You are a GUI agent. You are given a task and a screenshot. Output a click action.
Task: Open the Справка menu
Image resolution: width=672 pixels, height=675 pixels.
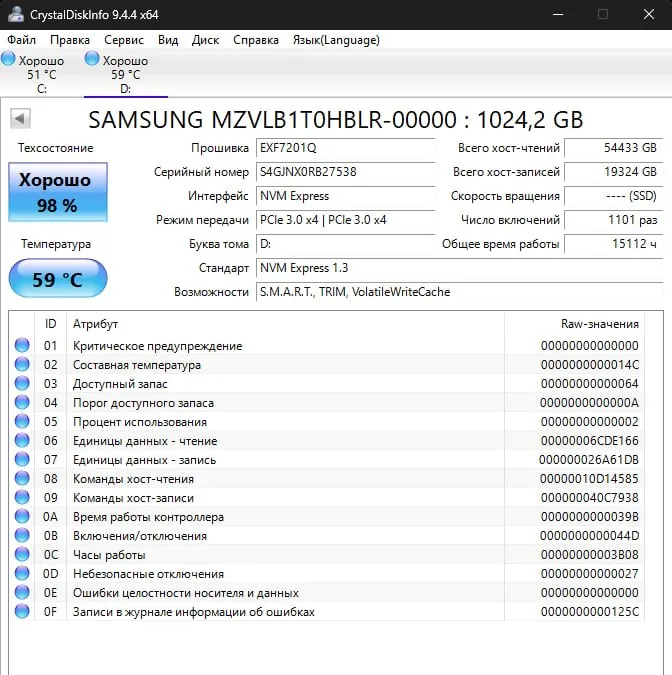(x=256, y=40)
